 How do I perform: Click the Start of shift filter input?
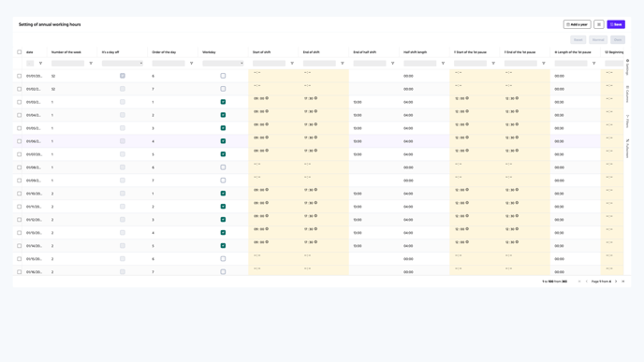[x=269, y=64]
